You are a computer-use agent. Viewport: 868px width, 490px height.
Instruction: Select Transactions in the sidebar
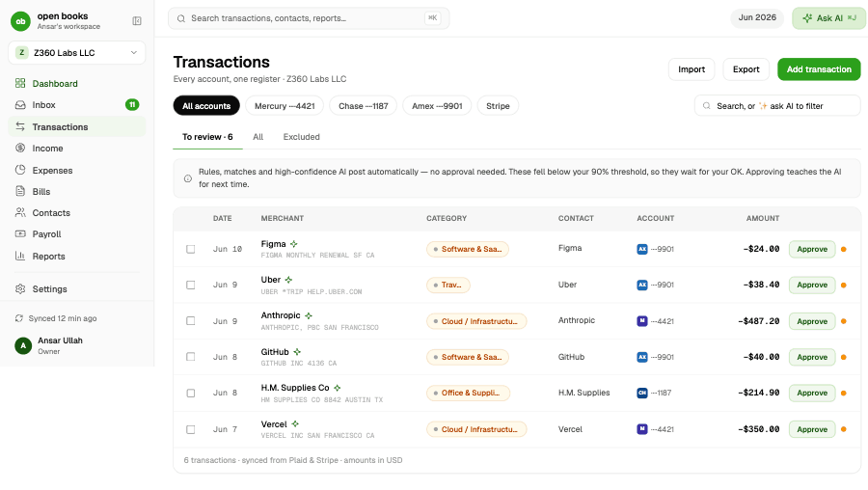click(x=77, y=126)
